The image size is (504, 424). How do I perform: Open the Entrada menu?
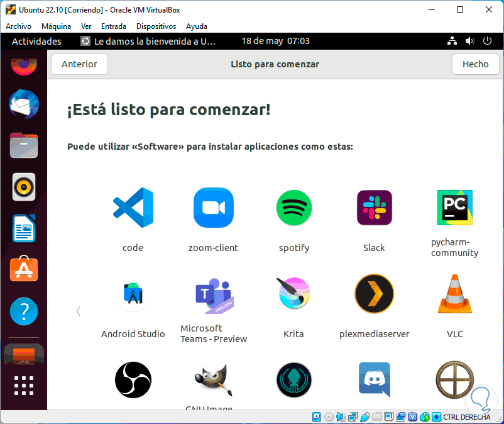pos(114,26)
